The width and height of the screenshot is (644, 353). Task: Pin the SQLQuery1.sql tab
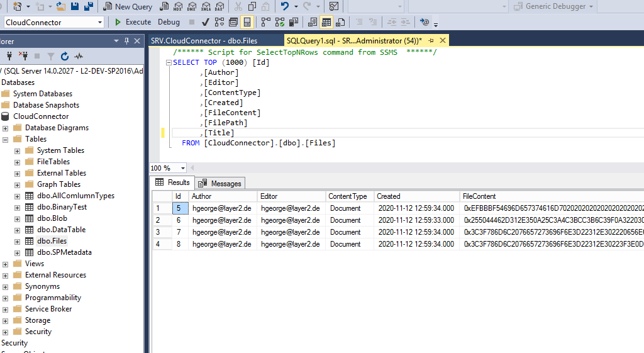431,40
